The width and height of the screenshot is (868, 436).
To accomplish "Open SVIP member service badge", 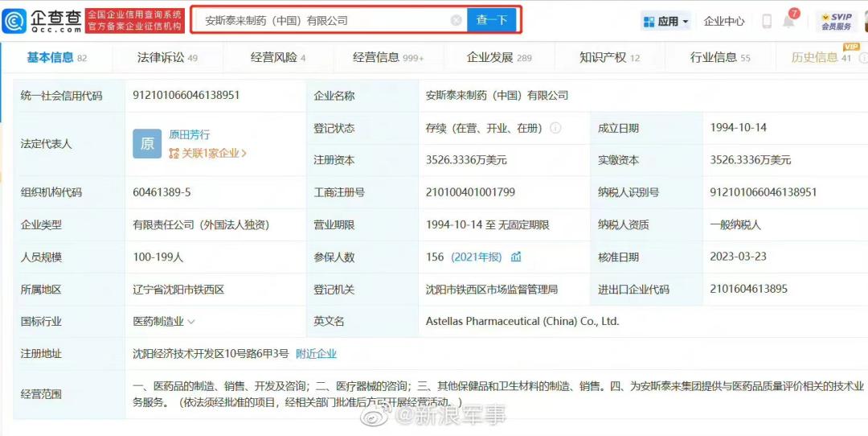I will (836, 21).
